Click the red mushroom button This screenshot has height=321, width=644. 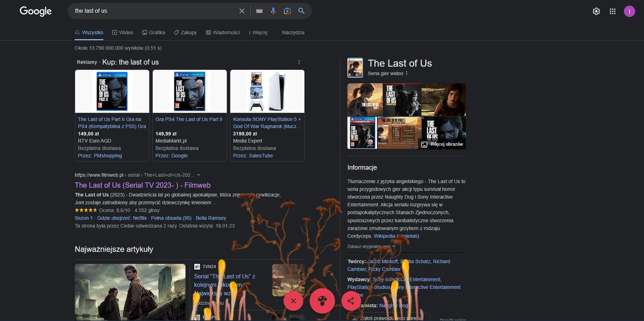pyautogui.click(x=322, y=301)
